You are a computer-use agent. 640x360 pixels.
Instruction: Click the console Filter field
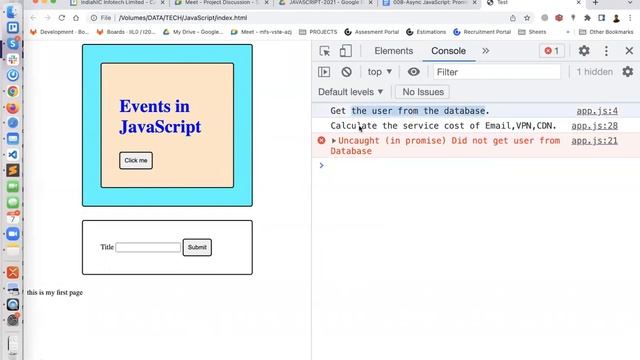point(497,72)
